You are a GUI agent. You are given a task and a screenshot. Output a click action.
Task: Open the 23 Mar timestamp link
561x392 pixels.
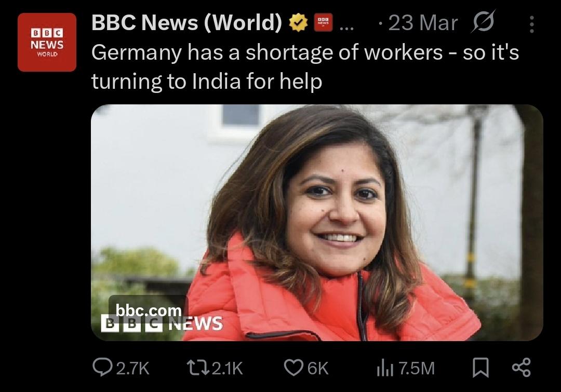coord(423,23)
